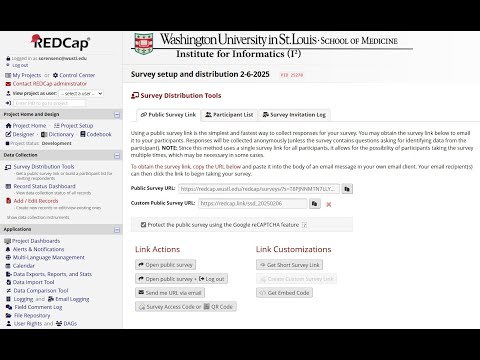
Task: Click the Email Logging mail icon
Action: pyautogui.click(x=51, y=299)
